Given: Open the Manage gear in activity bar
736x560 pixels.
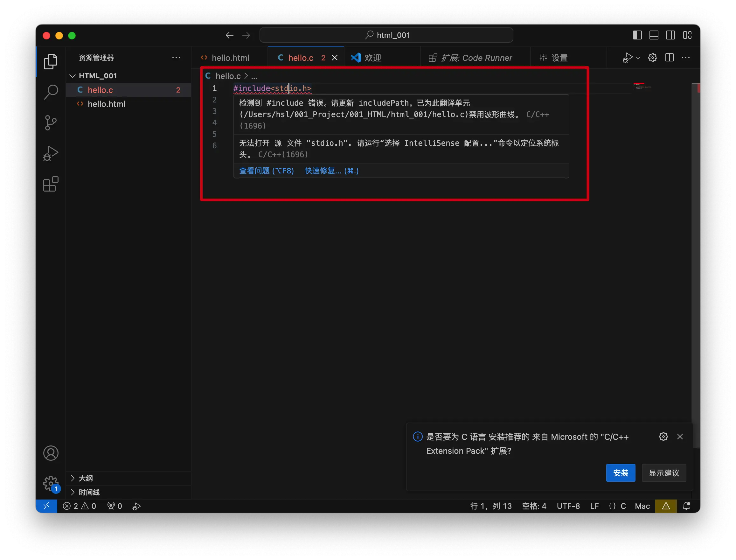Looking at the screenshot, I should click(x=51, y=484).
